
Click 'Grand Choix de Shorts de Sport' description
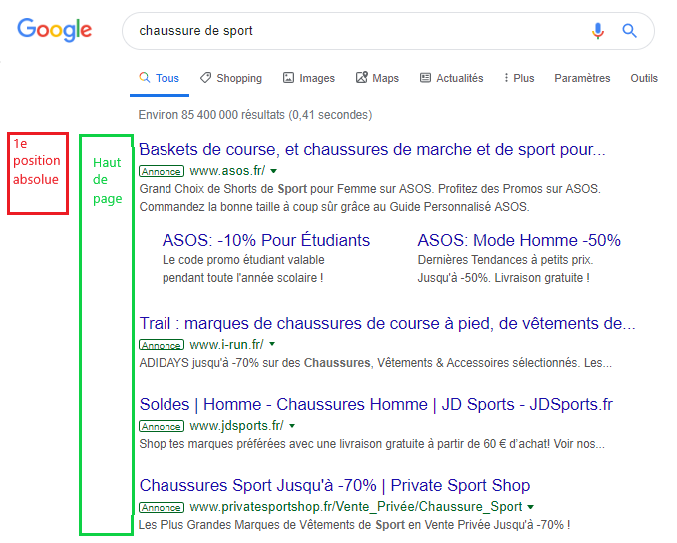[370, 198]
